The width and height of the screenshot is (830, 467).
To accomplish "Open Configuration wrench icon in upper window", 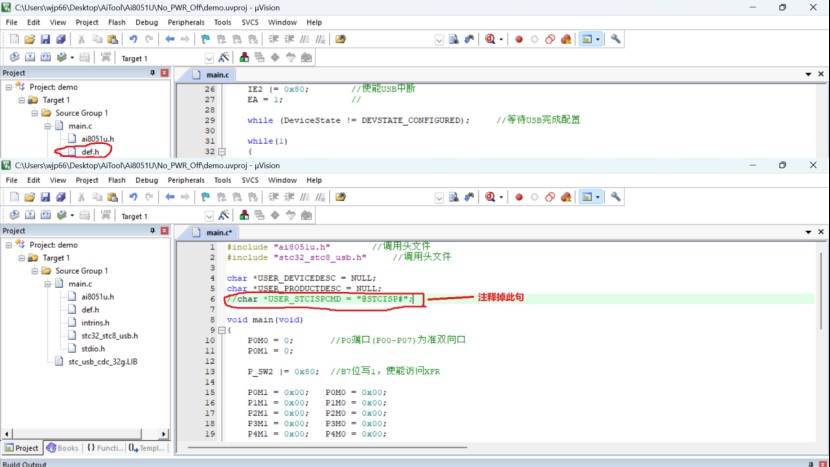I will 615,39.
